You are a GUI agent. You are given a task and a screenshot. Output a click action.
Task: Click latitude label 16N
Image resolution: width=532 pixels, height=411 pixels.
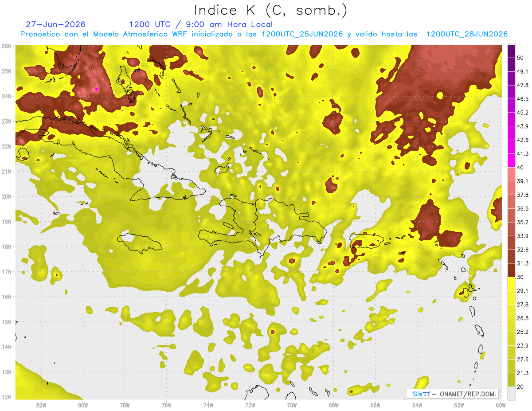[6, 297]
